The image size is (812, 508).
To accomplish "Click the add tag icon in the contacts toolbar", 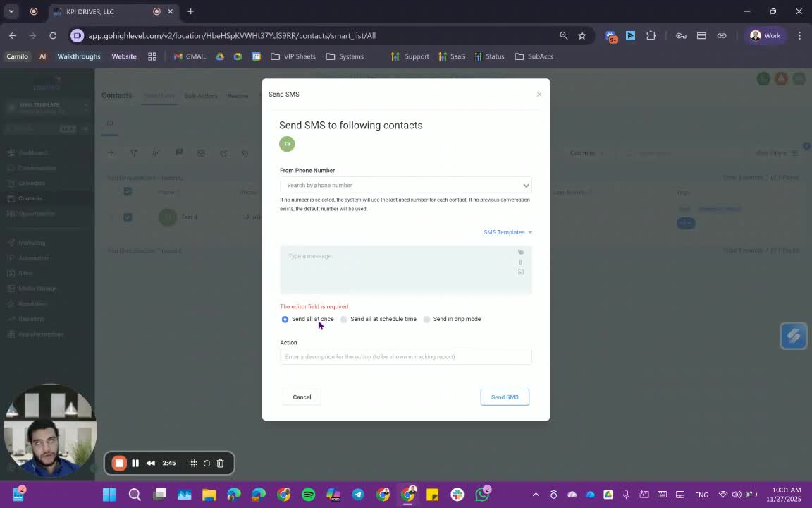I will [245, 153].
